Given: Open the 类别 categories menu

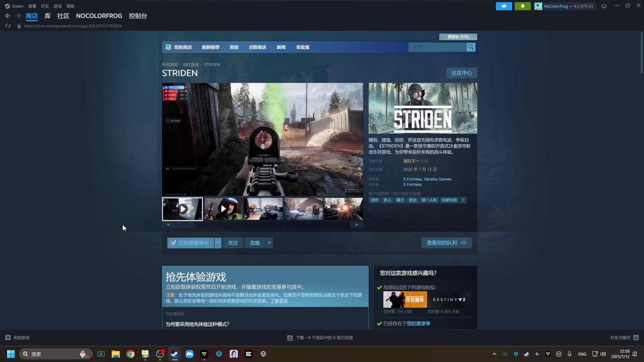Looking at the screenshot, I should pyautogui.click(x=234, y=47).
